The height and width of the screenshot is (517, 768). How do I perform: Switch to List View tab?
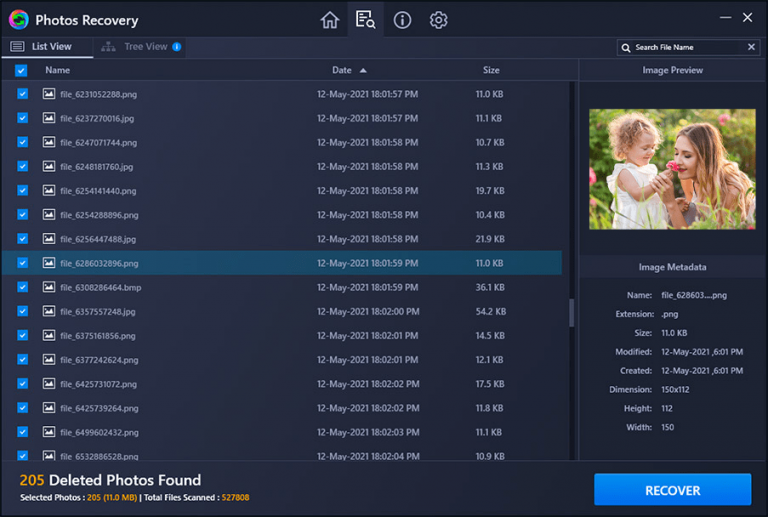(47, 47)
